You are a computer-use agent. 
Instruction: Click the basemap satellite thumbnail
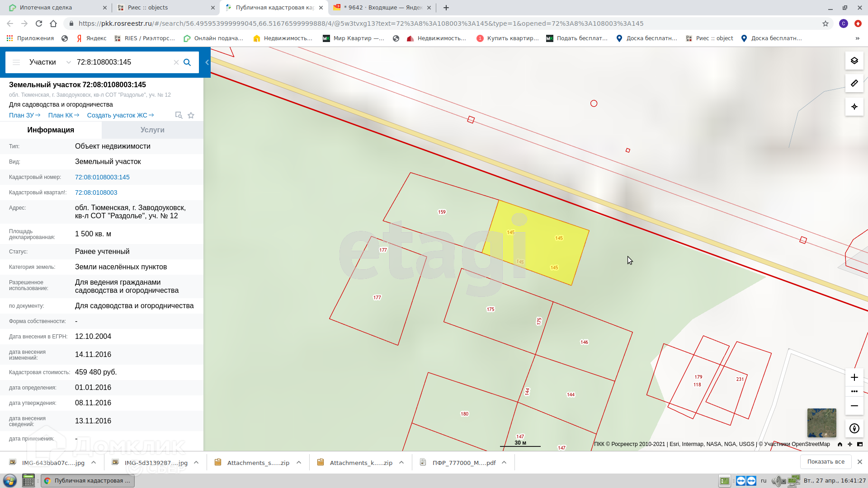point(821,423)
